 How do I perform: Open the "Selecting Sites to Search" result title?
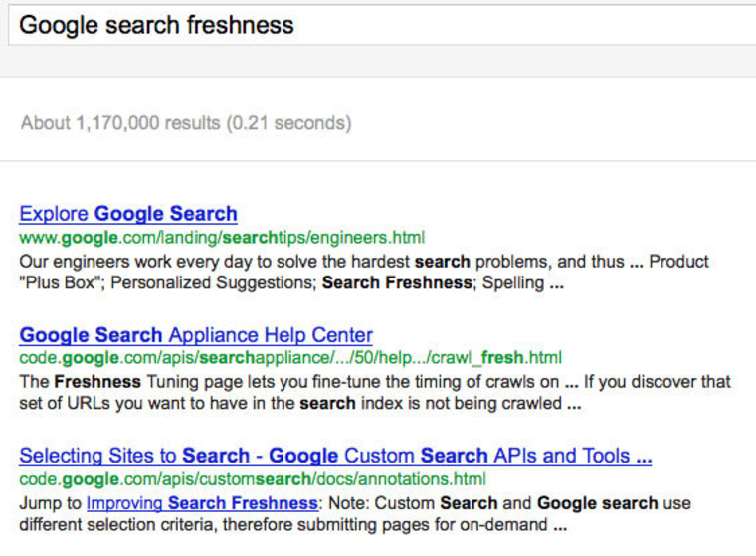[335, 457]
